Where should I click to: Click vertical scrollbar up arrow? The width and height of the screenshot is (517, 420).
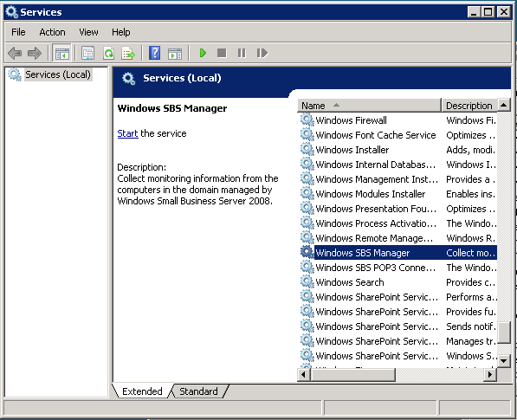coord(503,105)
